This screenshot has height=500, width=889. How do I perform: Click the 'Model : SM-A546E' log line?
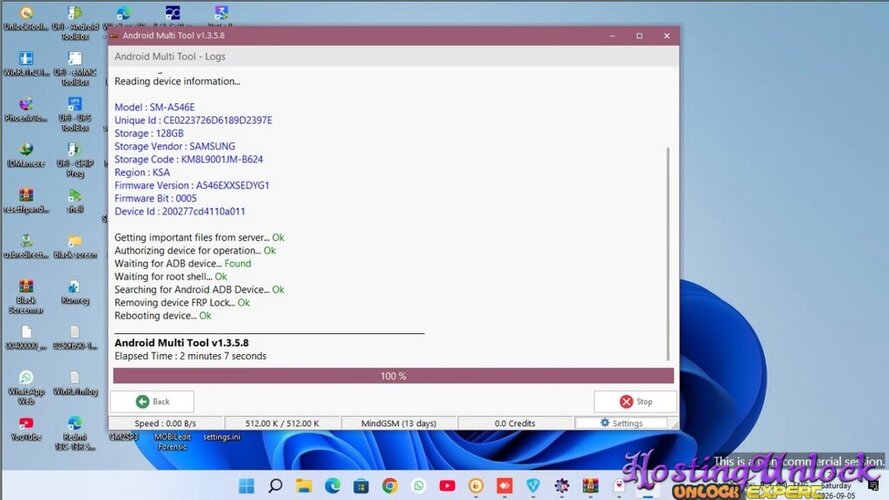pos(154,107)
